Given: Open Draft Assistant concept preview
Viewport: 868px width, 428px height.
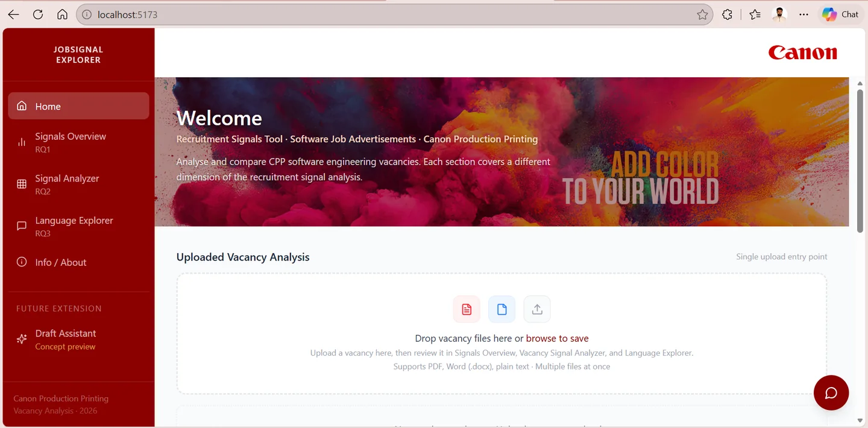Looking at the screenshot, I should pyautogui.click(x=78, y=339).
